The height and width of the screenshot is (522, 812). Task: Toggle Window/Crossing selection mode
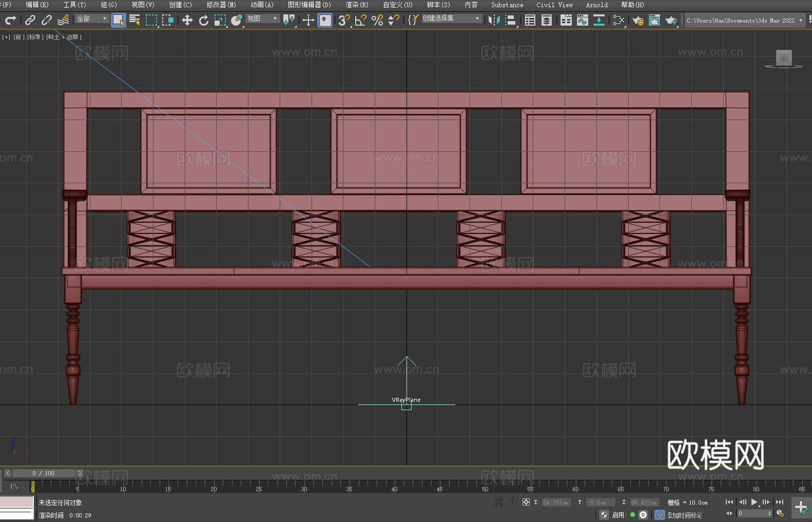point(168,20)
